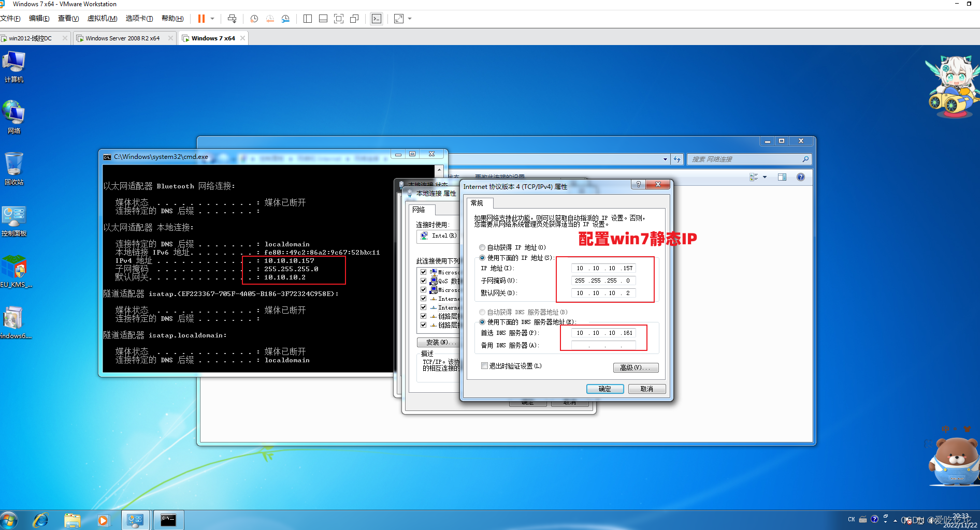Viewport: 980px width, 530px height.
Task: Click 安装(N)... button in 本地连接 属性
Action: [439, 342]
